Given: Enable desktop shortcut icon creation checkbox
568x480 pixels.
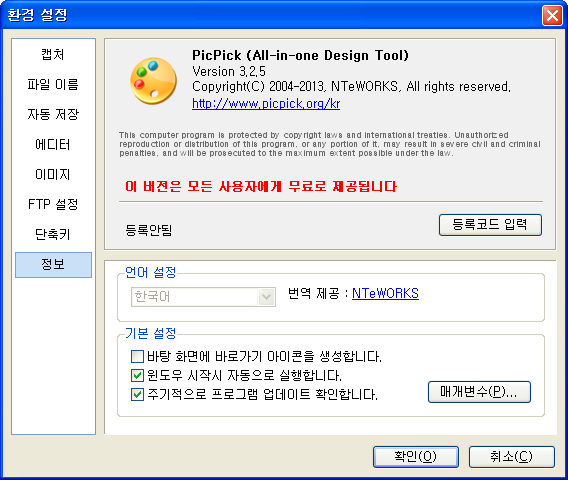Looking at the screenshot, I should (x=137, y=356).
